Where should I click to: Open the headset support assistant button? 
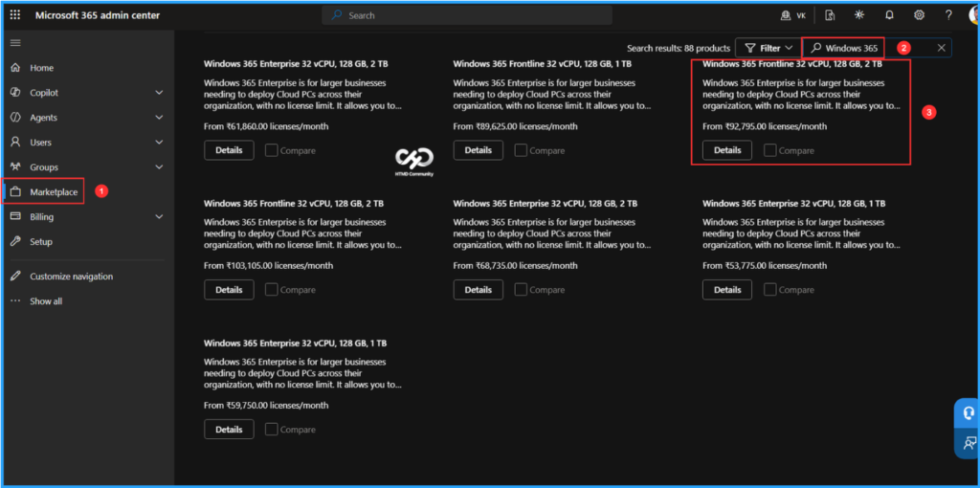click(969, 413)
